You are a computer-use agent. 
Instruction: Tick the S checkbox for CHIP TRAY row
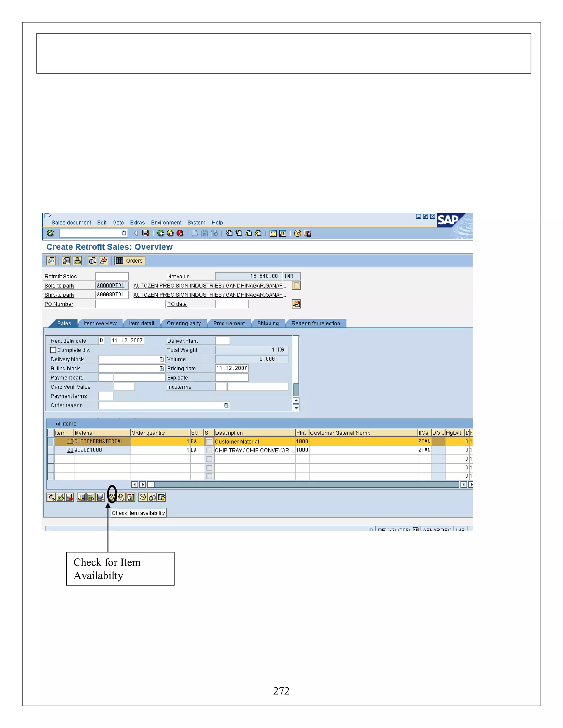(x=209, y=450)
